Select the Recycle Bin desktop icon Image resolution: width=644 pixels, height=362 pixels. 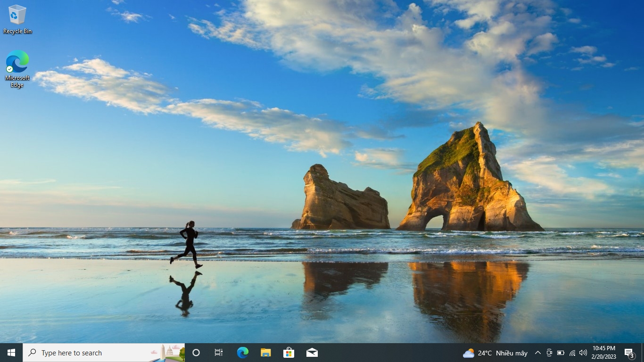coord(17,19)
